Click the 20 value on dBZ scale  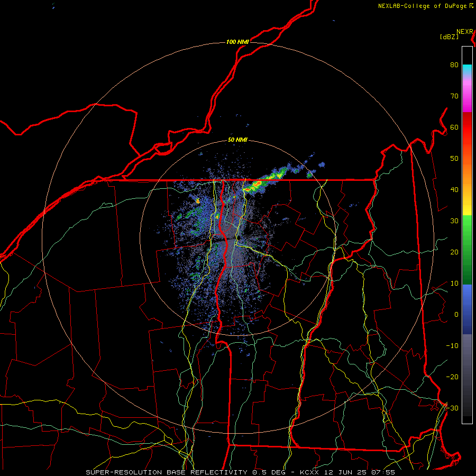454,252
